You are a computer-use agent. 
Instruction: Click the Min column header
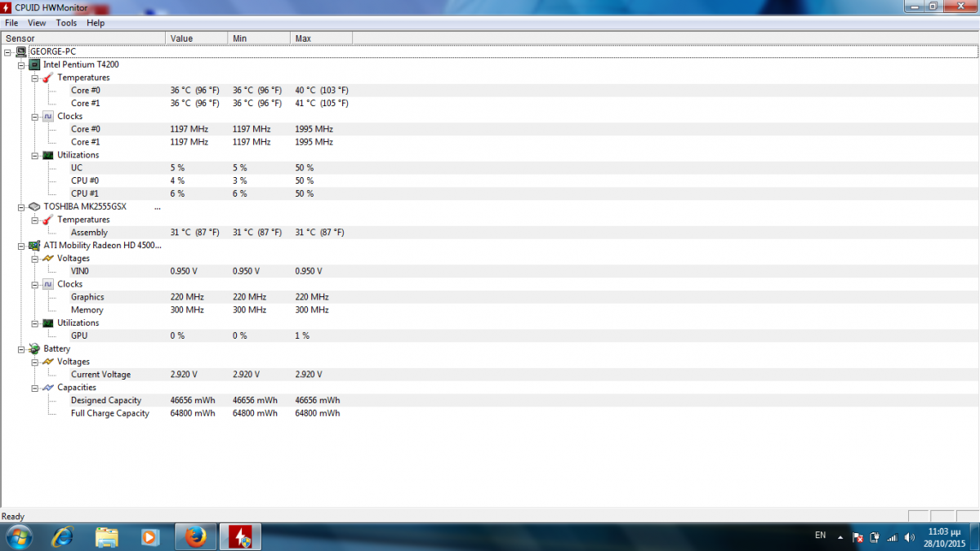click(x=259, y=38)
